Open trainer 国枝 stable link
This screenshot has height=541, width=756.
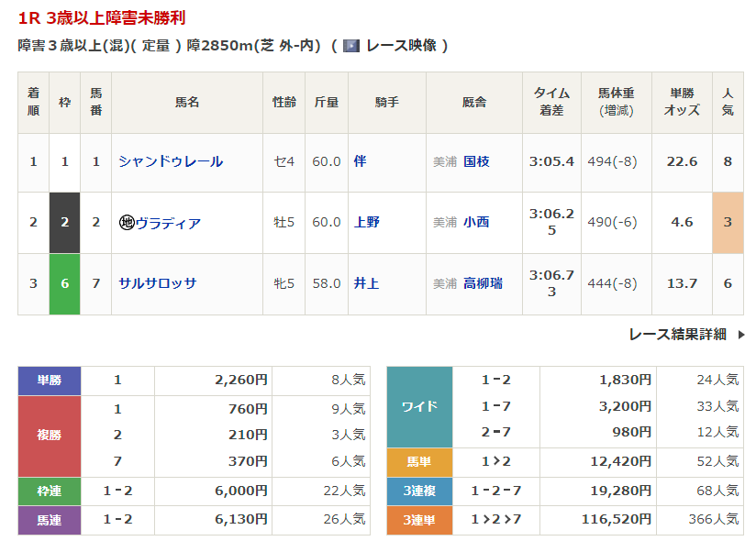click(x=476, y=161)
